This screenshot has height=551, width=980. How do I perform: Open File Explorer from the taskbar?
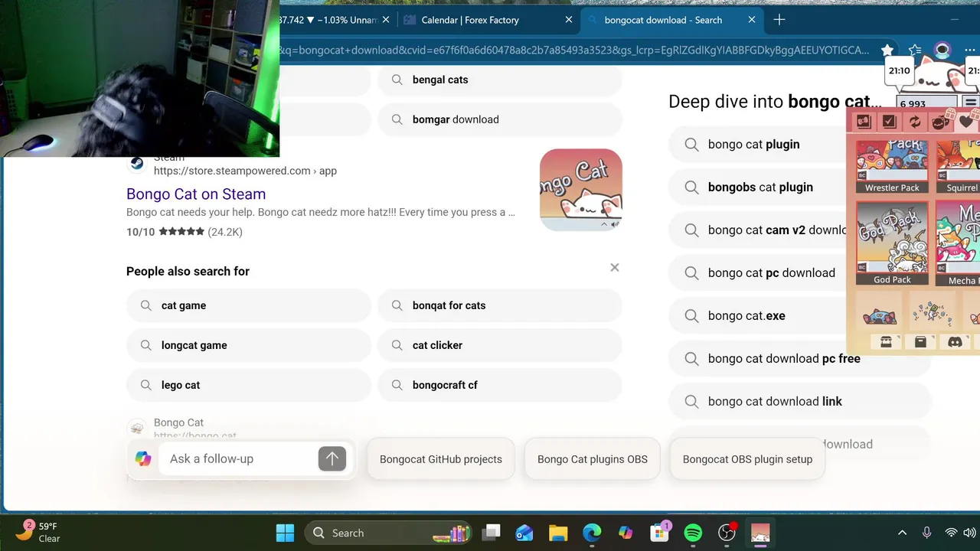558,533
